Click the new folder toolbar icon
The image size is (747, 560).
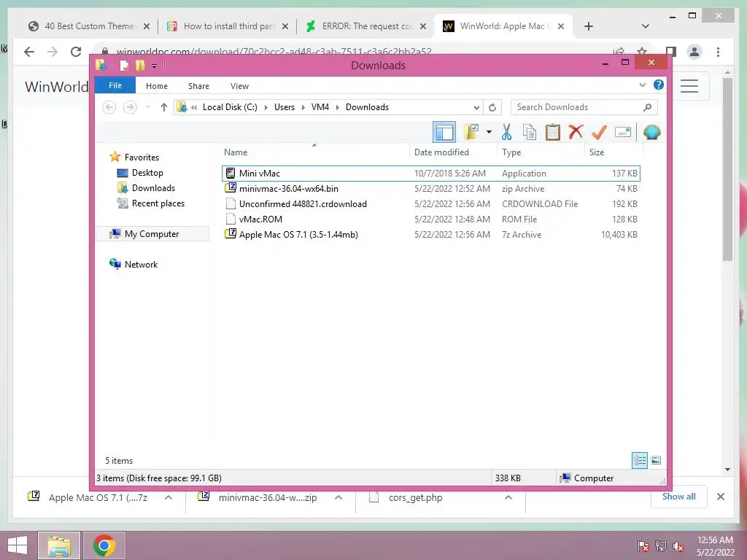click(x=471, y=132)
